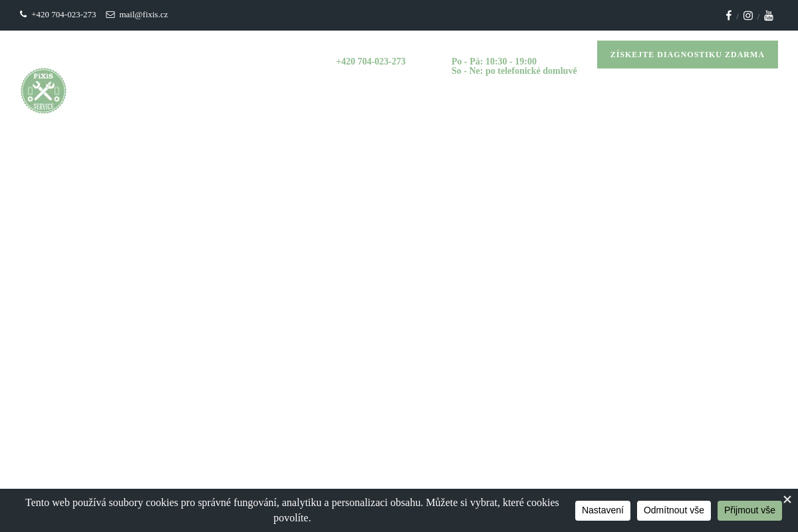Viewport: 798px width, 532px height.
Task: Click the Po - Pá: 10:30 - 19:00 hours text
Action: [x=494, y=62]
